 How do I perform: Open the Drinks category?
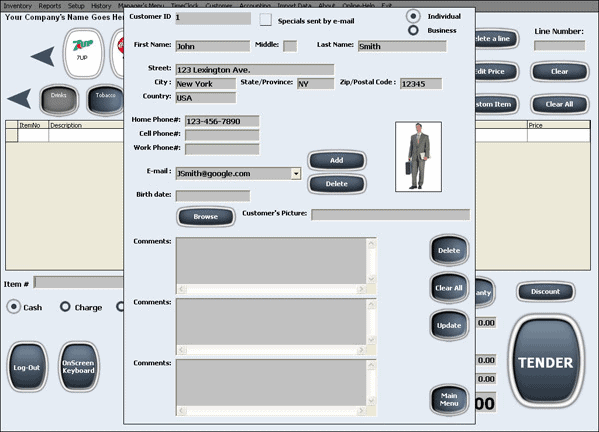(x=59, y=100)
